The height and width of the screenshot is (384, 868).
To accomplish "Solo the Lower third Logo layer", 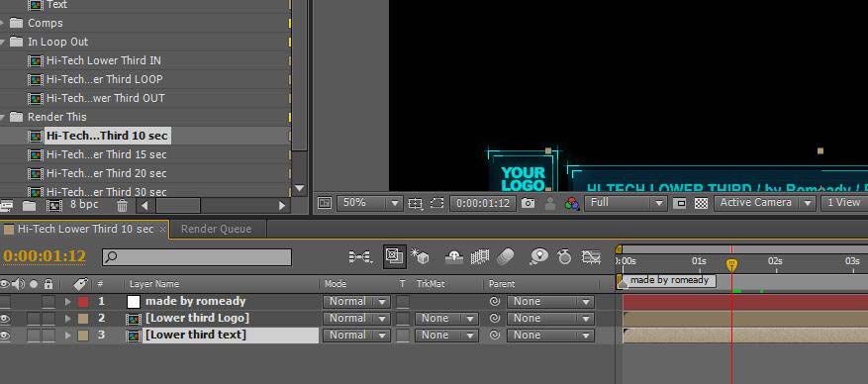I will point(35,318).
